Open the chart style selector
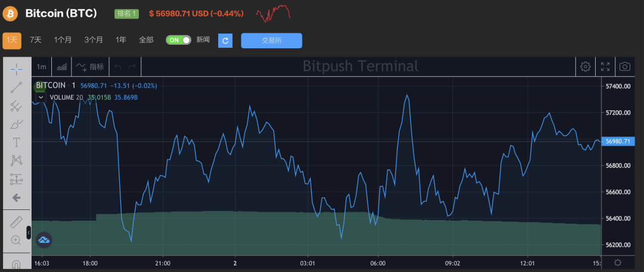This screenshot has height=272, width=644. (x=61, y=67)
